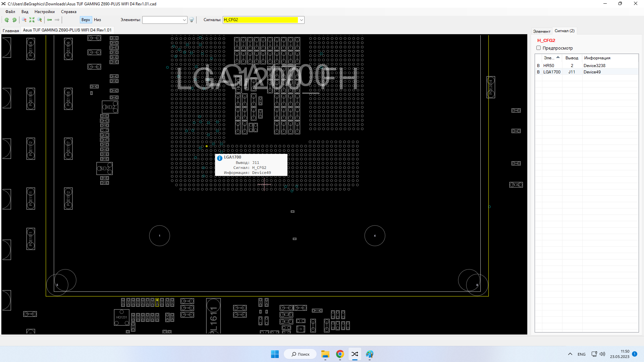This screenshot has height=362, width=644.
Task: Switch to the Верх (top) board side
Action: coord(86,20)
